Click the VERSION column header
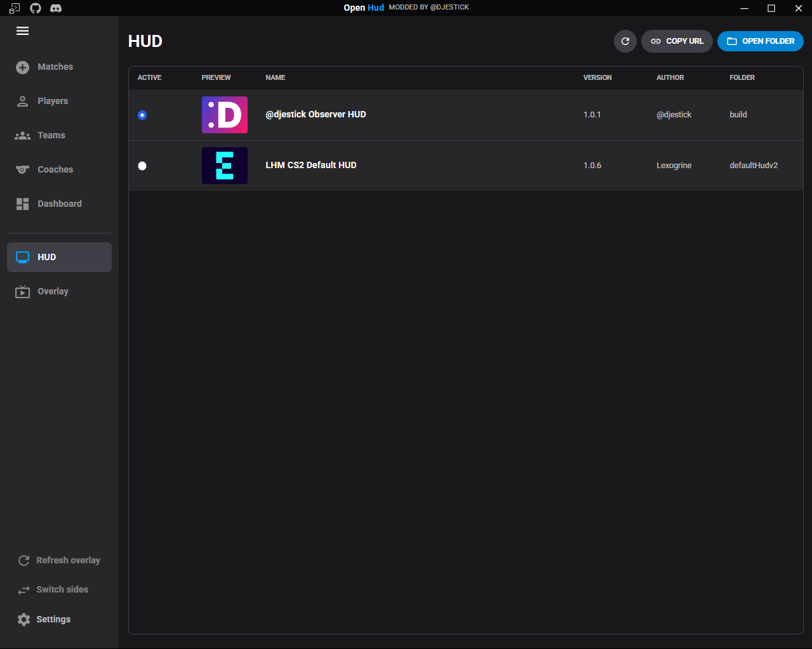This screenshot has height=649, width=812. point(597,77)
